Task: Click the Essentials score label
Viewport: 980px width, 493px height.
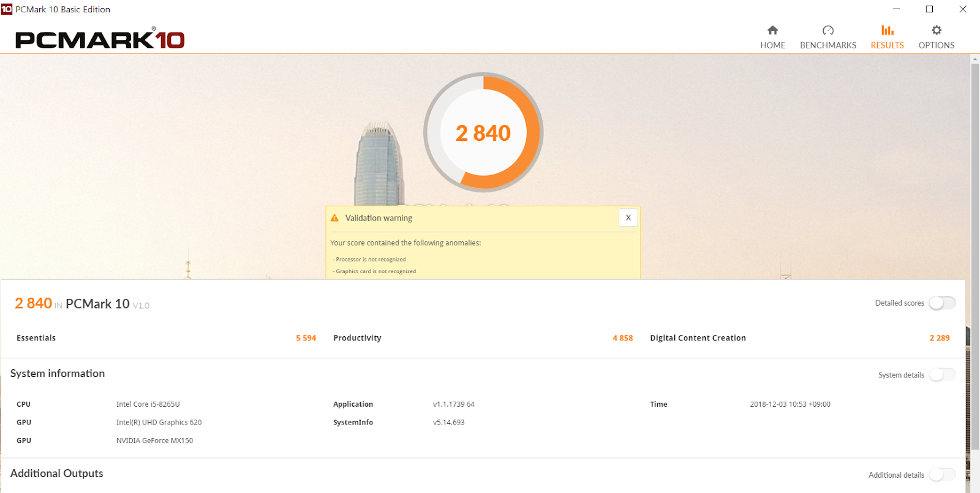Action: click(36, 338)
